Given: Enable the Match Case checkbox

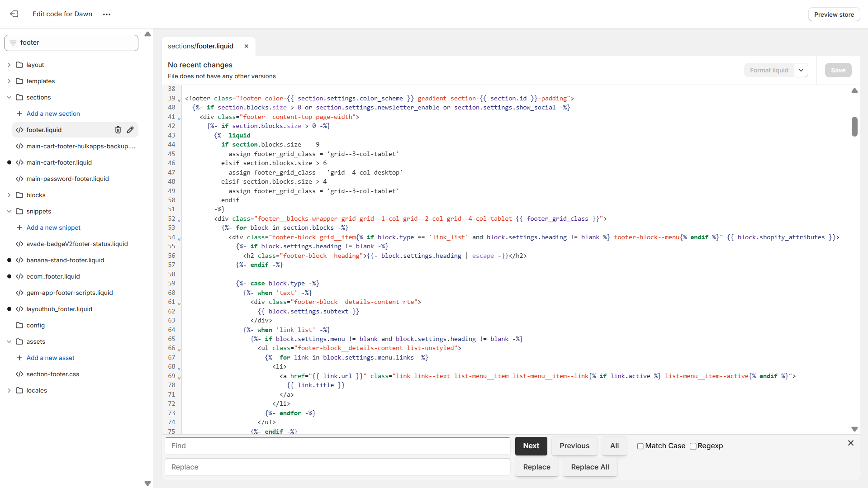Looking at the screenshot, I should (x=640, y=446).
